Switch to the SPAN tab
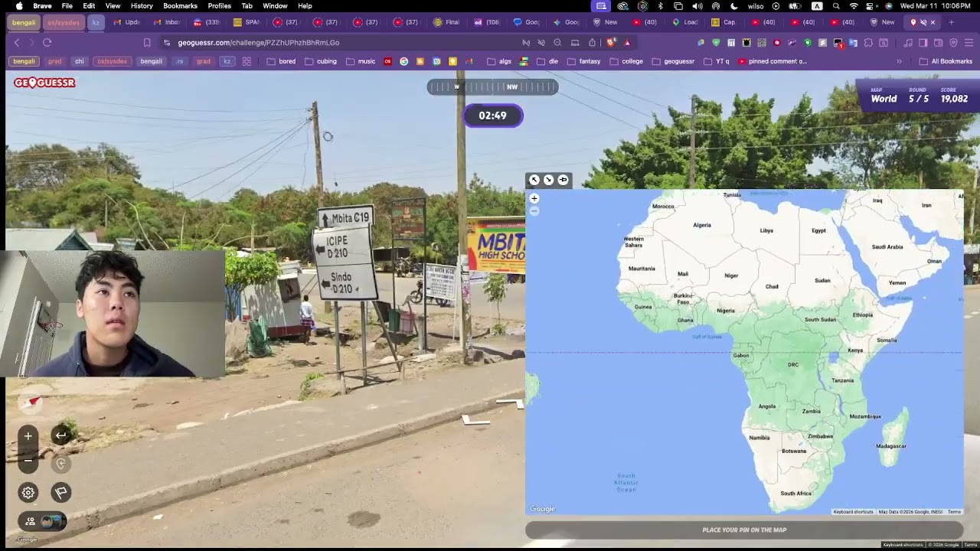Screen dimensions: 980x551 pos(247,22)
